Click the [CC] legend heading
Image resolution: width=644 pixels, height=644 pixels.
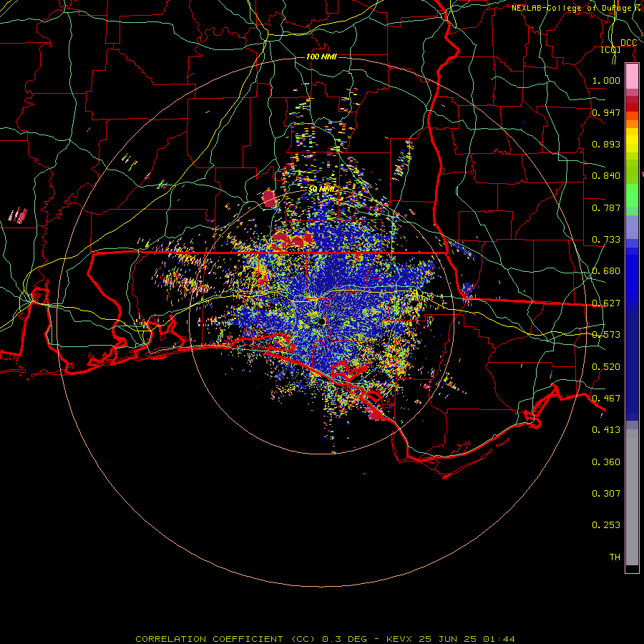click(x=611, y=49)
